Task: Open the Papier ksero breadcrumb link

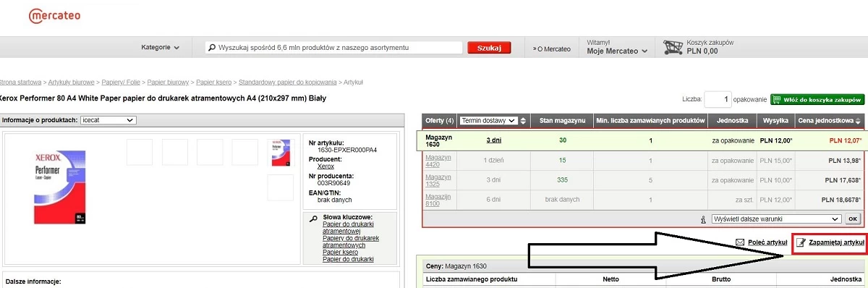Action: 214,82
